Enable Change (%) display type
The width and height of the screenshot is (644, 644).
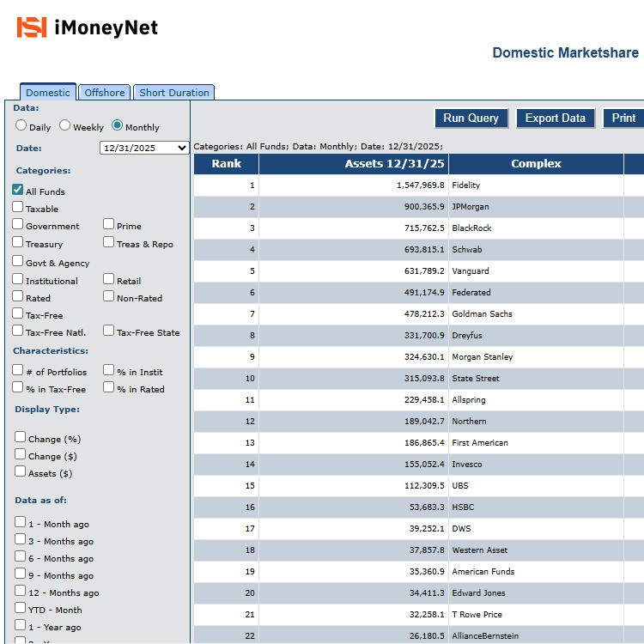(x=21, y=437)
